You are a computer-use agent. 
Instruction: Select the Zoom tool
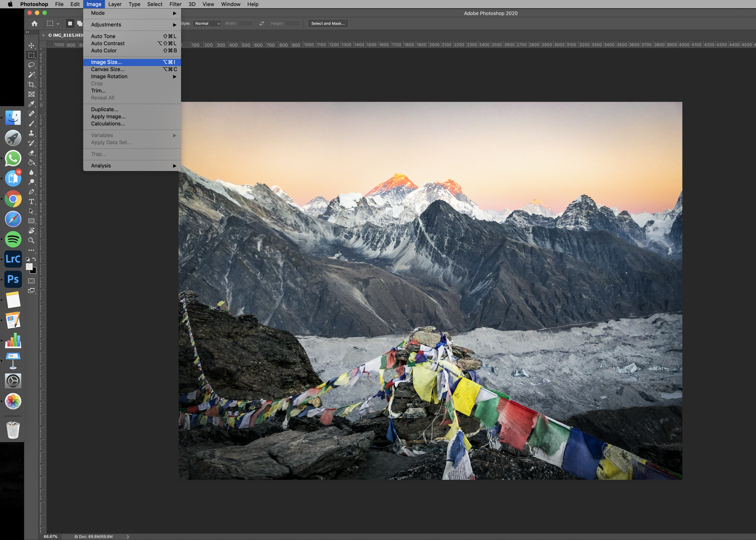tap(31, 241)
